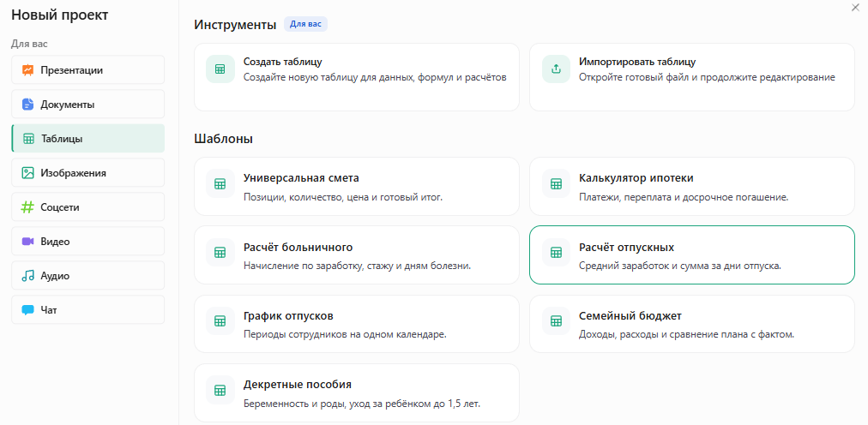Open the Калькулятор ипотеки template

click(692, 186)
